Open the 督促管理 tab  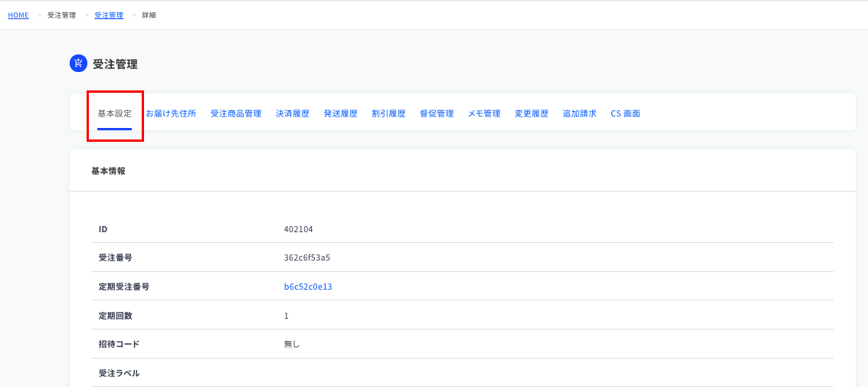pyautogui.click(x=437, y=113)
